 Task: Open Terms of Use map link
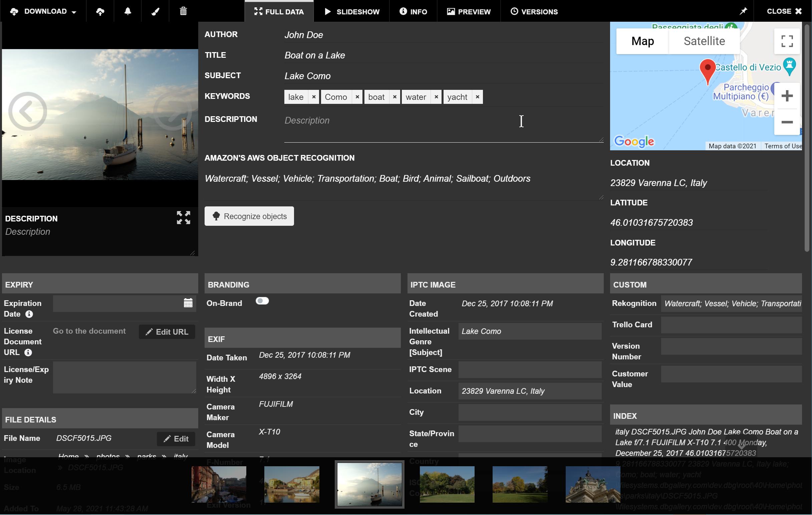pos(783,146)
